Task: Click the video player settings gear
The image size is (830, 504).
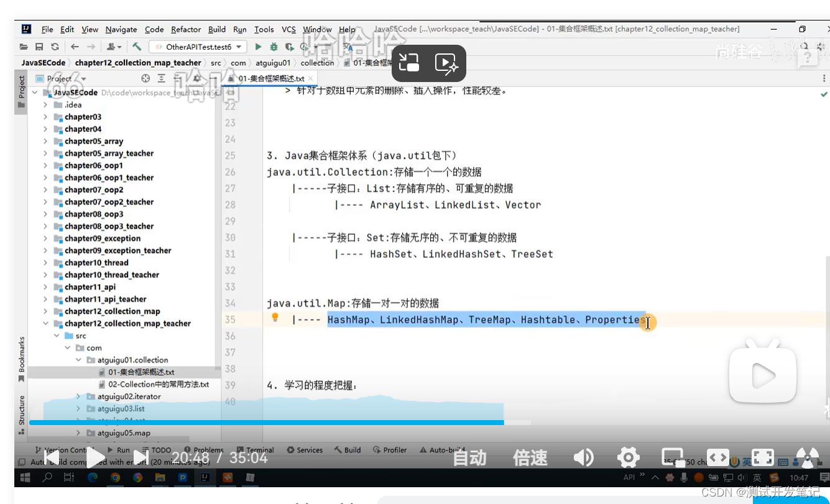Action: tap(629, 458)
